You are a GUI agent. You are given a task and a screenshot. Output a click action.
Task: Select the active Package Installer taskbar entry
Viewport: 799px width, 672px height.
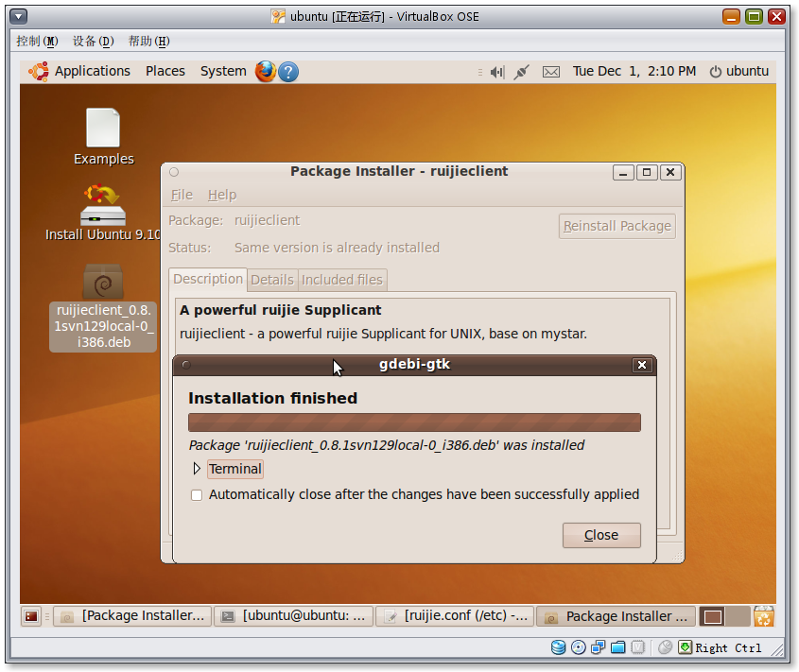pyautogui.click(x=617, y=616)
